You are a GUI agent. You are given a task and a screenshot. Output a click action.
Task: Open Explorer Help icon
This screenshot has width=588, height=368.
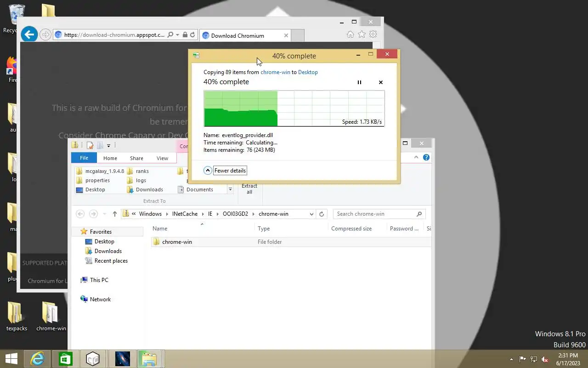426,157
